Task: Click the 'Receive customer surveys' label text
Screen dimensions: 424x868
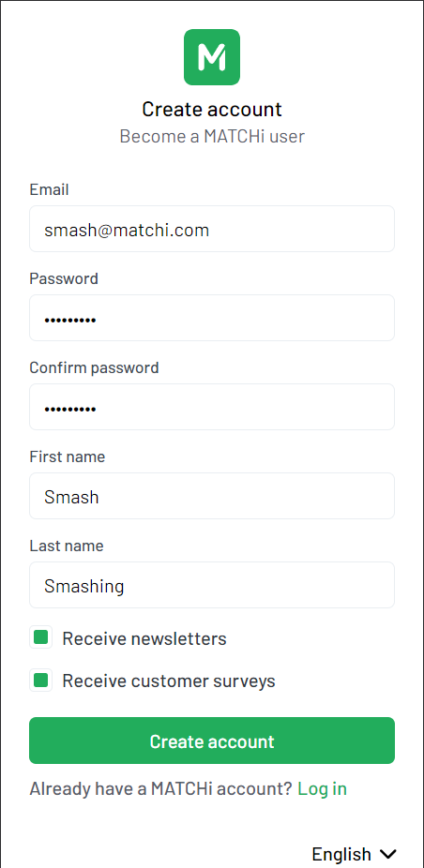Action: click(169, 681)
